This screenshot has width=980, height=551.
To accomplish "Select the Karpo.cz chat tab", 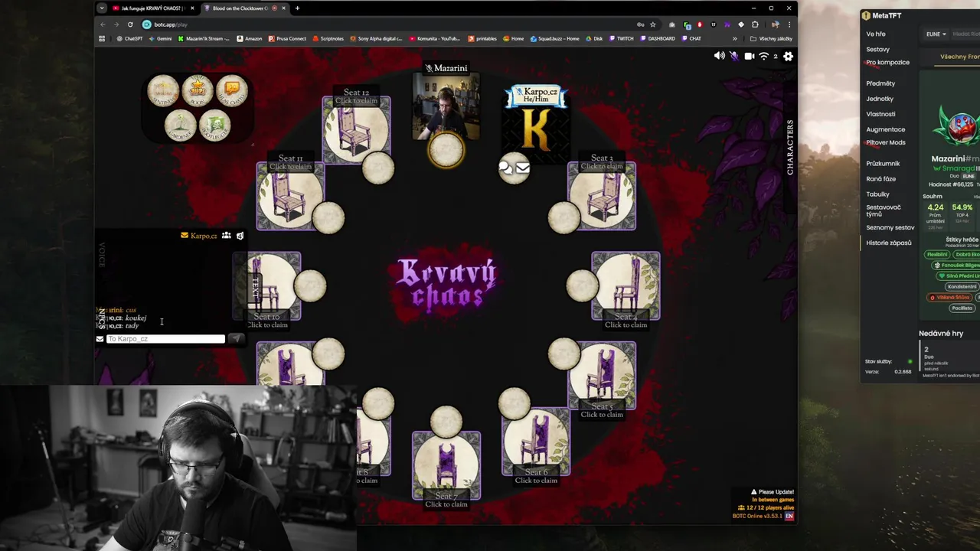I will 199,236.
